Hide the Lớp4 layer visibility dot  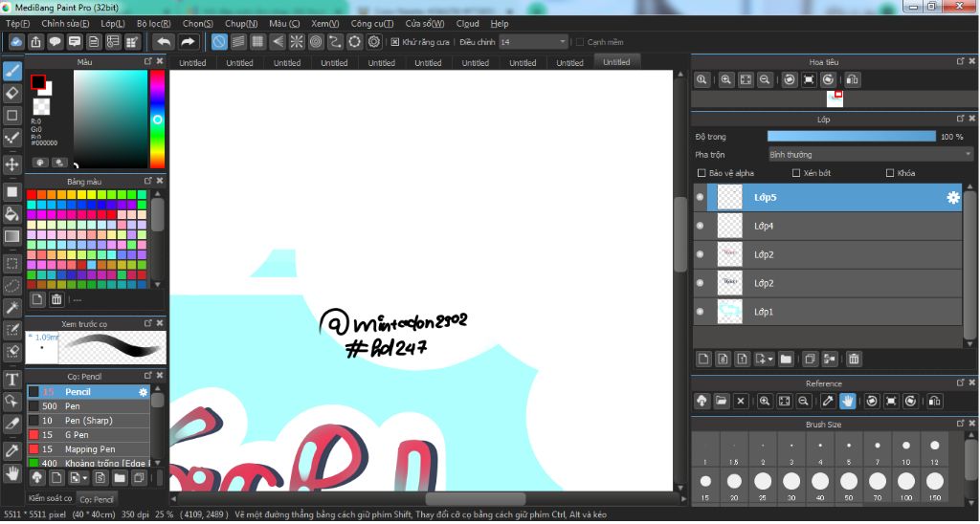(700, 226)
